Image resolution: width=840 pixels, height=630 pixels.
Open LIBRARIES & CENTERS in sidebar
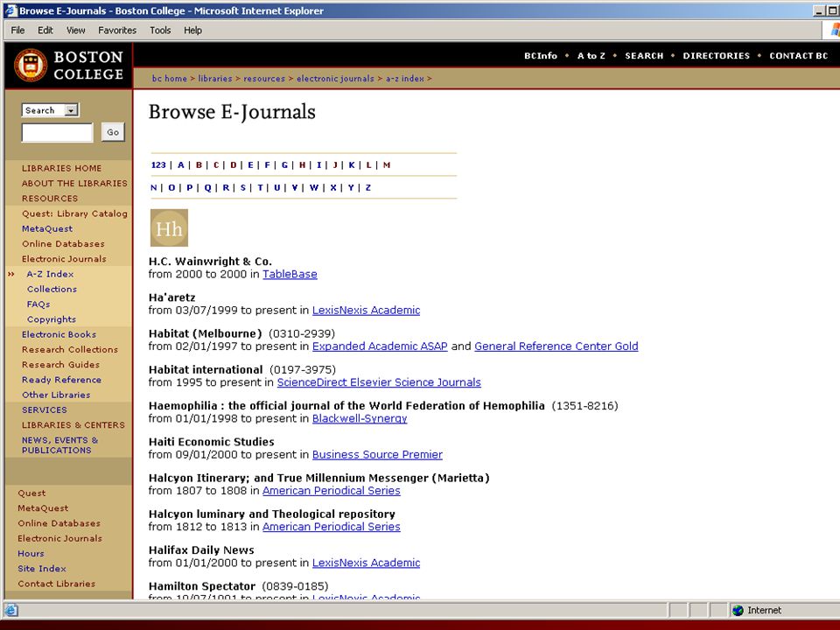(x=73, y=425)
